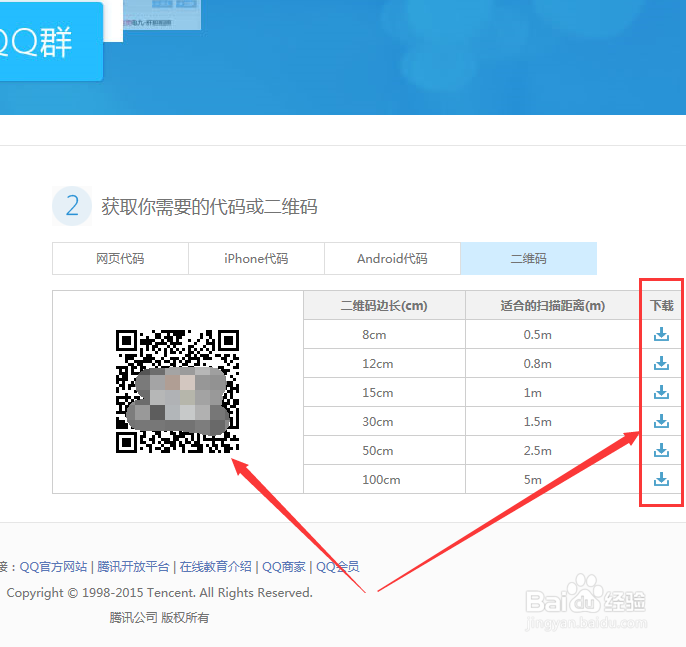The height and width of the screenshot is (647, 686).
Task: Go to the QQ商家 link
Action: point(284,567)
